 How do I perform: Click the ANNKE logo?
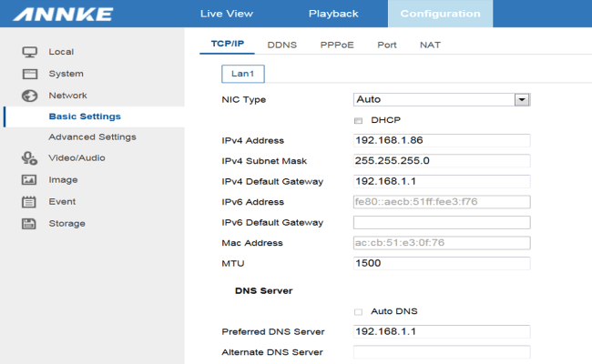63,15
